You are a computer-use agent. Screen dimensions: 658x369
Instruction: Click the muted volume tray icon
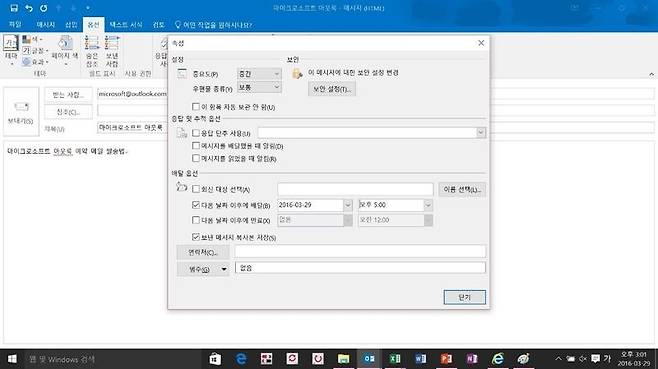point(583,359)
